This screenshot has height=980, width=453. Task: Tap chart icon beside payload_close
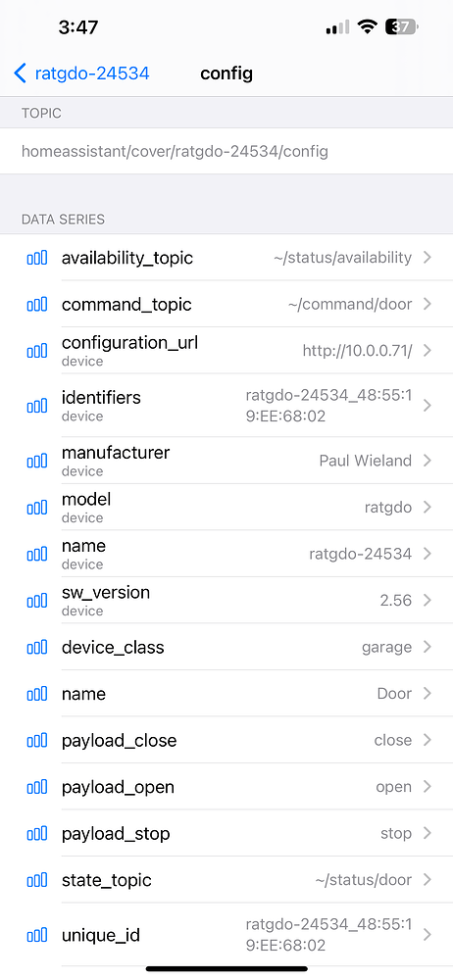point(37,741)
